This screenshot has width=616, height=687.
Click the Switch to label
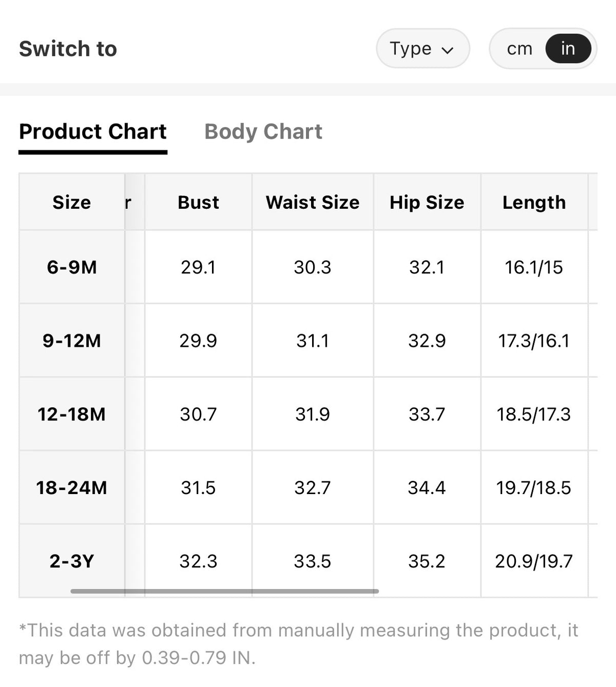coord(68,49)
